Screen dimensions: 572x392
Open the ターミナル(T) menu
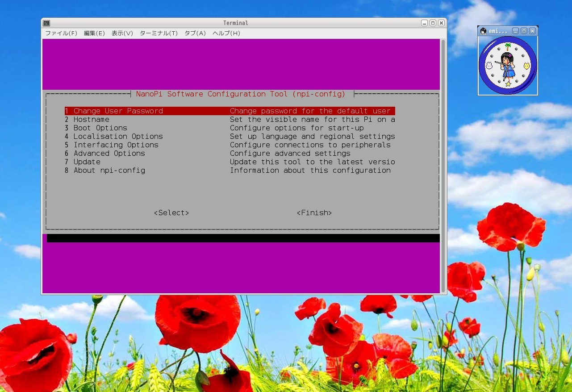coord(158,33)
